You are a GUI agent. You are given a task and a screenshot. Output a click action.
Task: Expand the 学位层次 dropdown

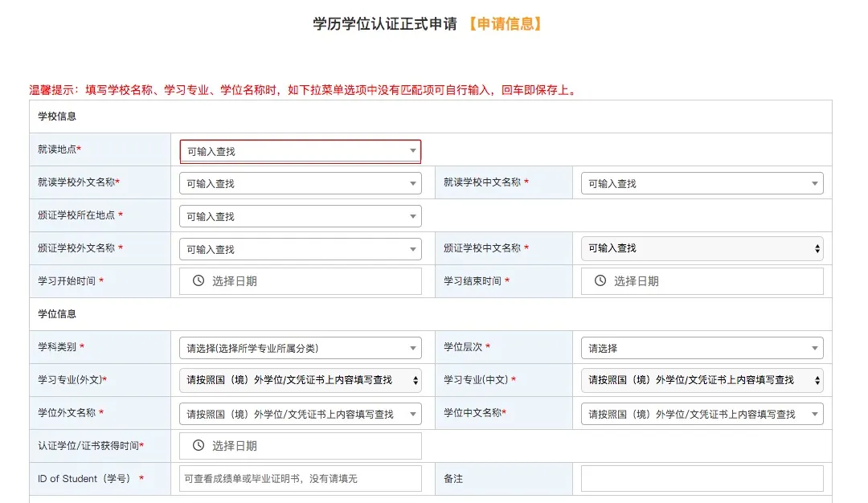coord(702,349)
